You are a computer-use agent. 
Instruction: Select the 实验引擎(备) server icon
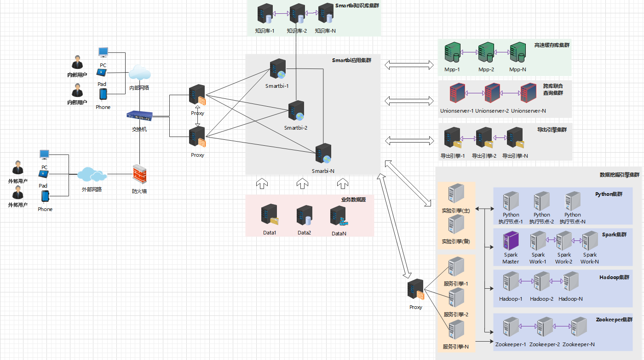[456, 225]
